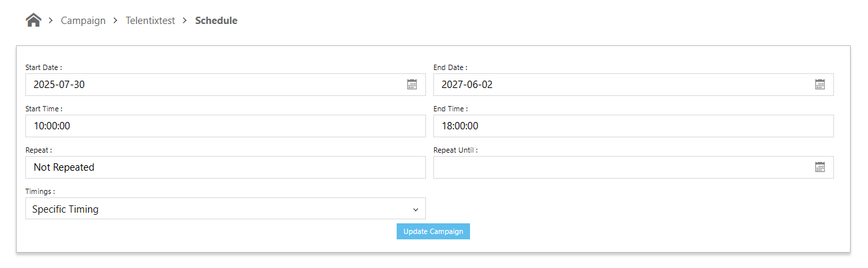Focus the End Date field showing 2027-06-02
868x268 pixels.
633,85
